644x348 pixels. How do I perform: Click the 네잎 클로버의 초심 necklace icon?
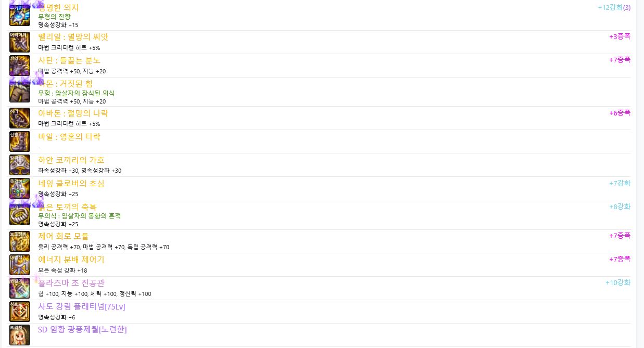20,188
